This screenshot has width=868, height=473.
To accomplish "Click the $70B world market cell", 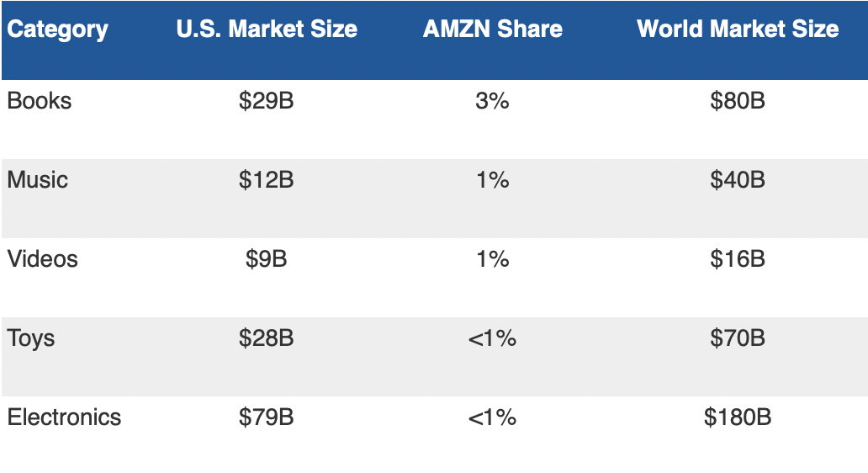I will pos(738,338).
